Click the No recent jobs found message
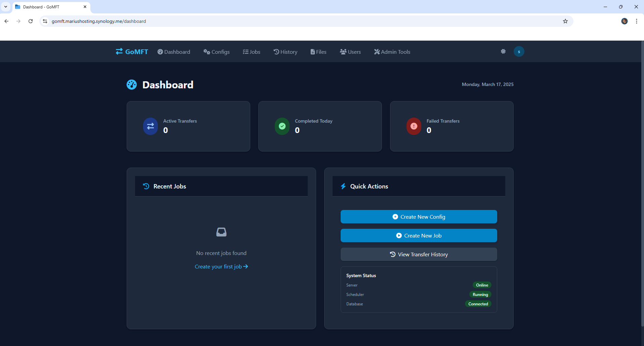The width and height of the screenshot is (644, 346). [x=221, y=253]
